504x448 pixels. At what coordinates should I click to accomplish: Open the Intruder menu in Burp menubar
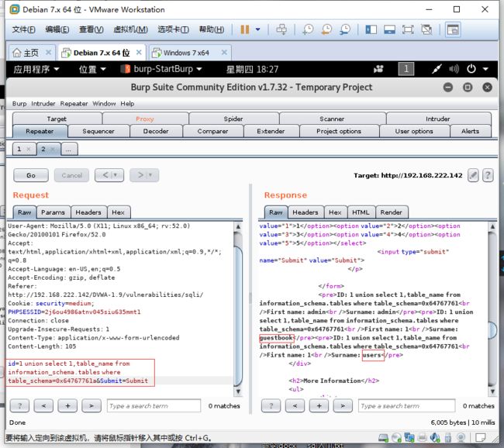click(43, 104)
